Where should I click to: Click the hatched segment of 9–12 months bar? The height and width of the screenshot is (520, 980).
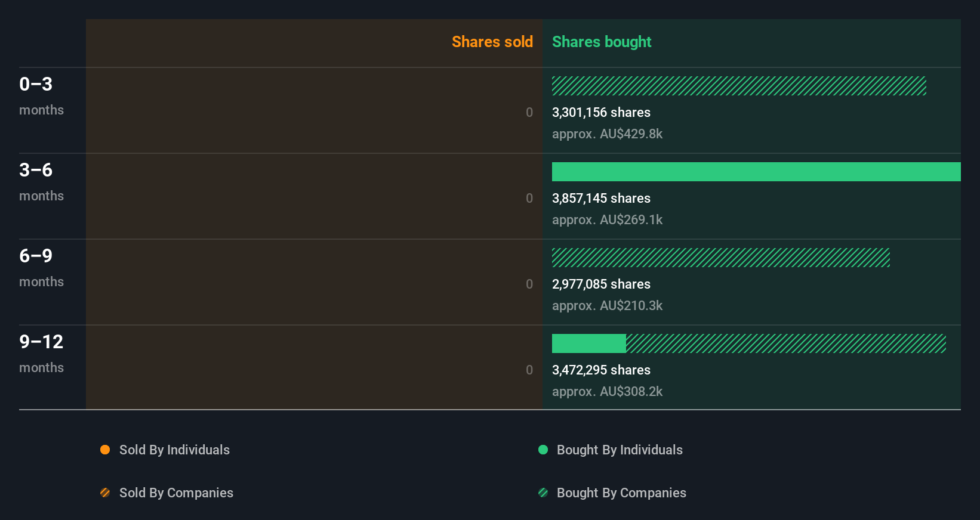(x=786, y=343)
